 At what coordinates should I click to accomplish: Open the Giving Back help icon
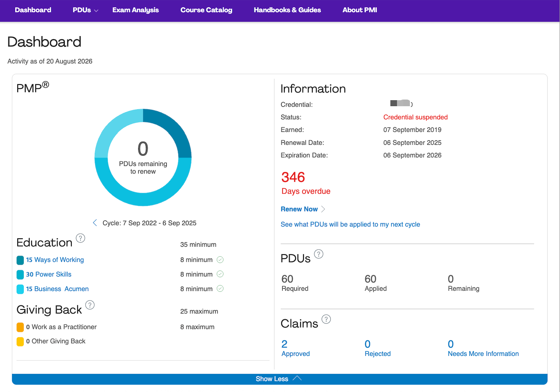pyautogui.click(x=90, y=305)
